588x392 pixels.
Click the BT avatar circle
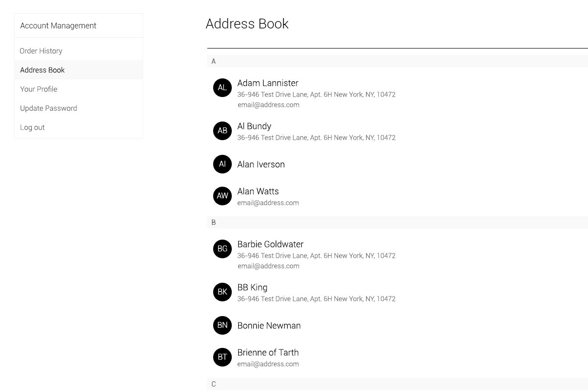(x=222, y=357)
